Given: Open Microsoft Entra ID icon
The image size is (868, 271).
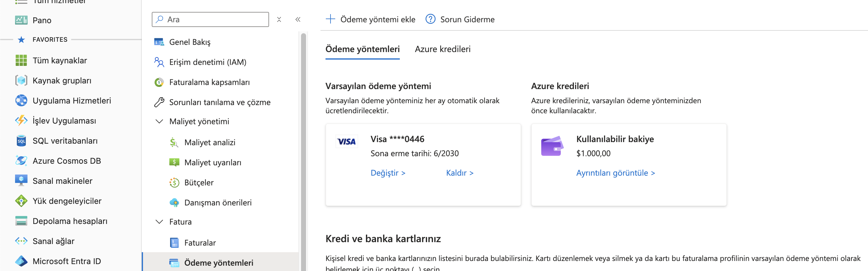Looking at the screenshot, I should click(21, 261).
